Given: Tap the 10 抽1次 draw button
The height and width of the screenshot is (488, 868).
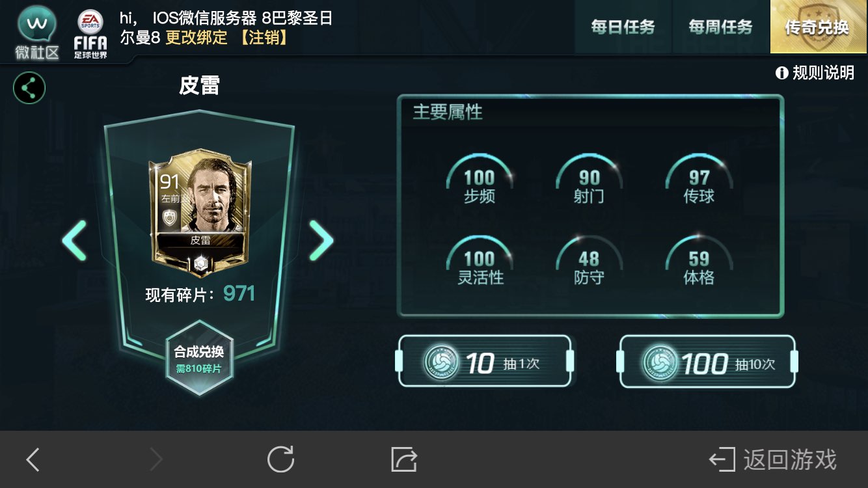Looking at the screenshot, I should pyautogui.click(x=485, y=362).
